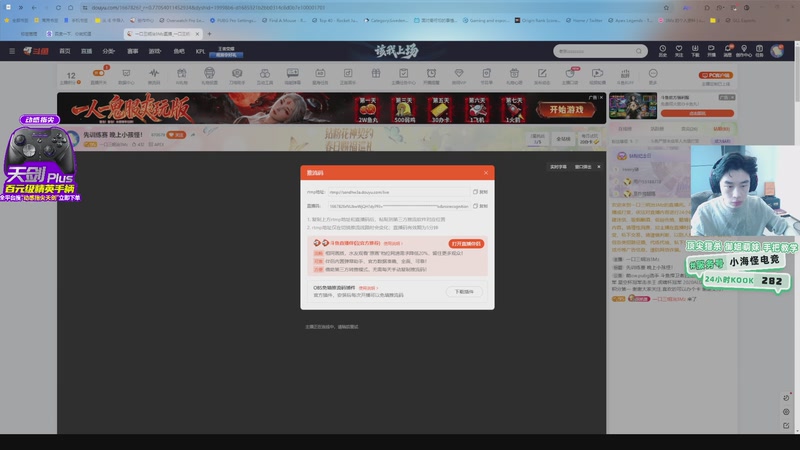This screenshot has height=450, width=800.
Task: Open the 斗鱼积分 bar chart toolbar icon
Action: point(625,75)
